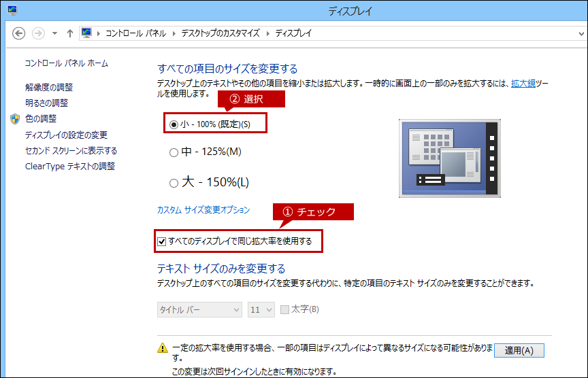Expand arrow before コントロール パネル breadcrumb
Image resolution: width=588 pixels, height=378 pixels.
point(99,34)
